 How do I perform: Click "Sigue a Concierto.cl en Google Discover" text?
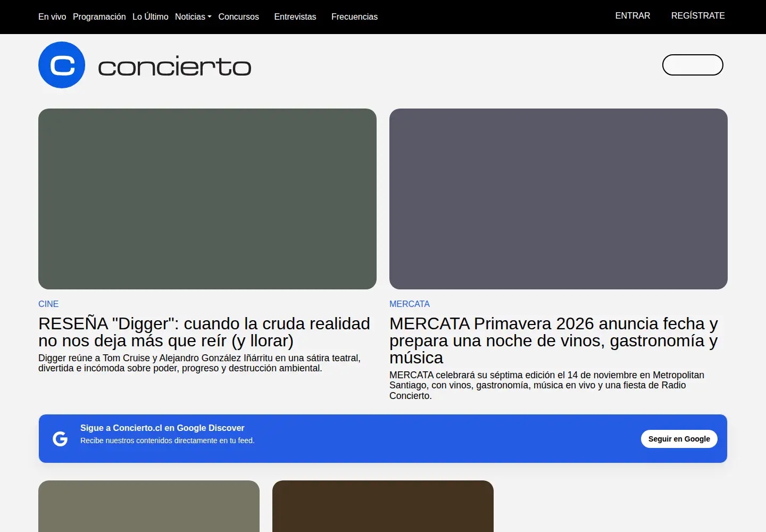pos(162,428)
